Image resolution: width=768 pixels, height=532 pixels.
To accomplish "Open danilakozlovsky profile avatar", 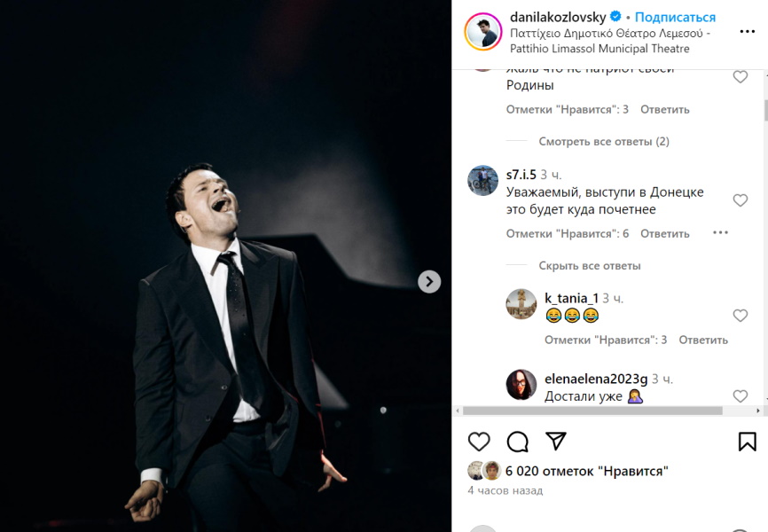I will pyautogui.click(x=483, y=32).
